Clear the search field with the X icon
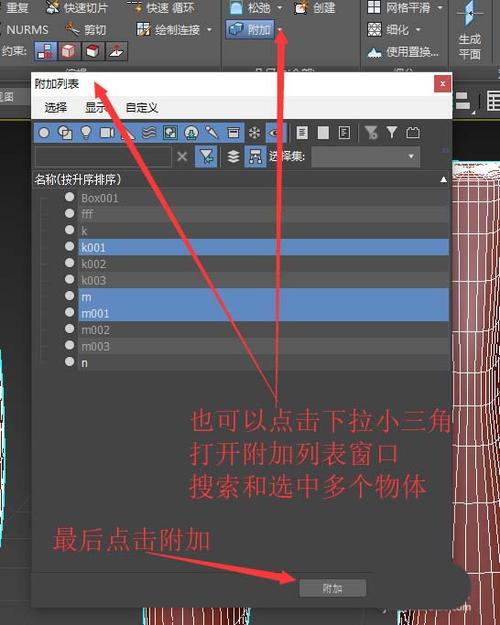The image size is (500, 625). (182, 157)
